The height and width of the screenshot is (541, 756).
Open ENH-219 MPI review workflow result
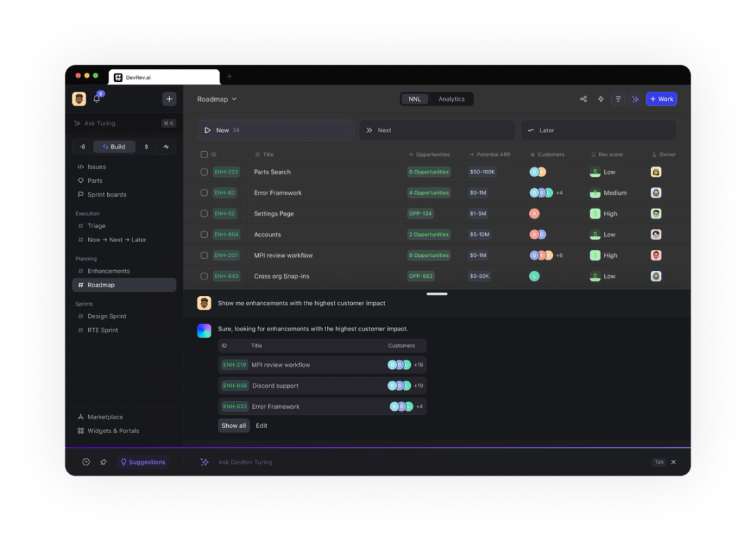[322, 365]
